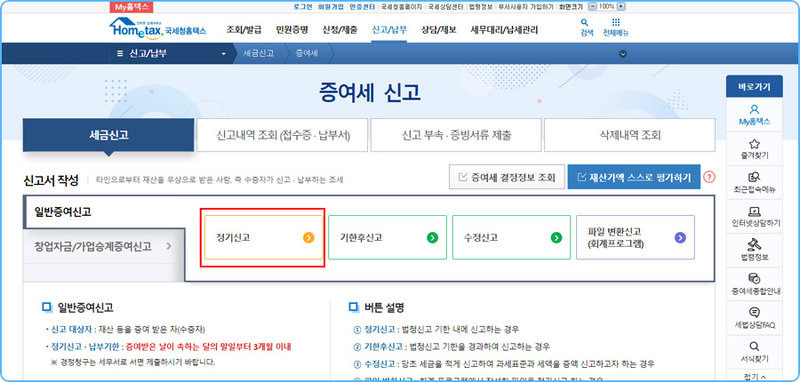
Task: Expand the round chevron in breadcrumb bar
Action: pos(622,54)
